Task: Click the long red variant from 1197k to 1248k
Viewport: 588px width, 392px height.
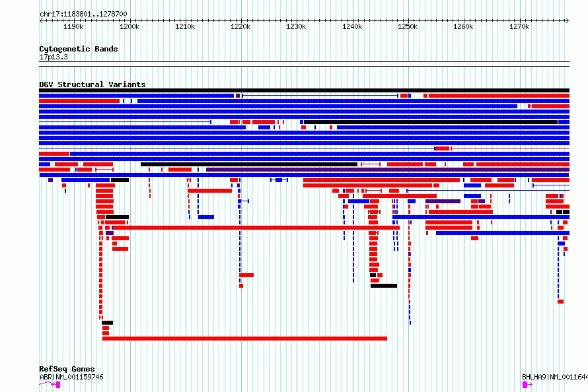Action: 256,228
